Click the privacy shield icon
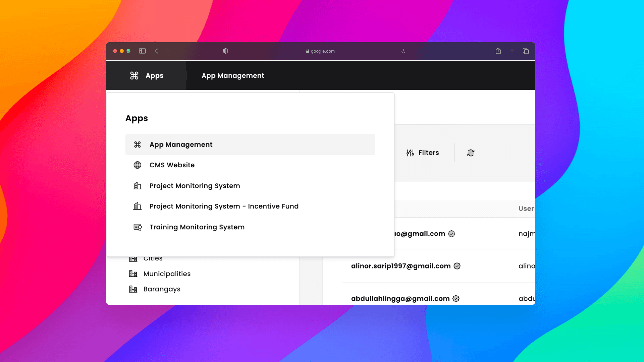Screen dimensions: 644x362 coord(225,51)
